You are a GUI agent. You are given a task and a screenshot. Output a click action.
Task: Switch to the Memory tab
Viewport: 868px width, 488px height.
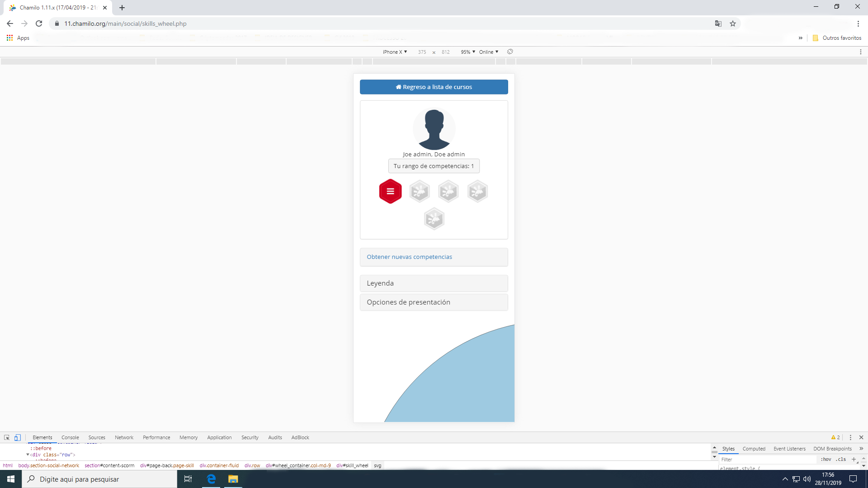pos(189,437)
